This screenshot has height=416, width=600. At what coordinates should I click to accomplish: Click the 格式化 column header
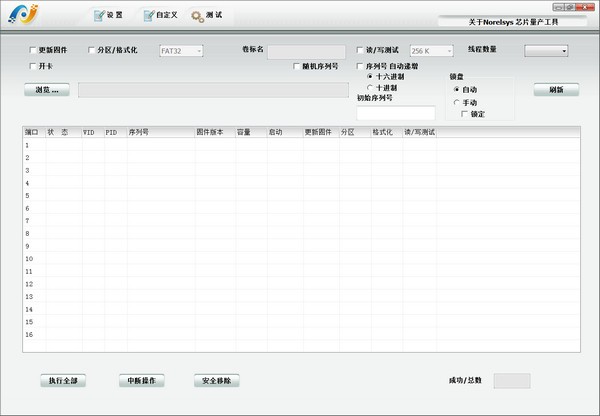tap(386, 132)
